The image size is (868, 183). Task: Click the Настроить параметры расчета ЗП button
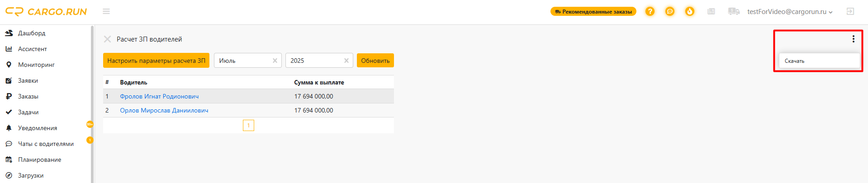point(156,61)
